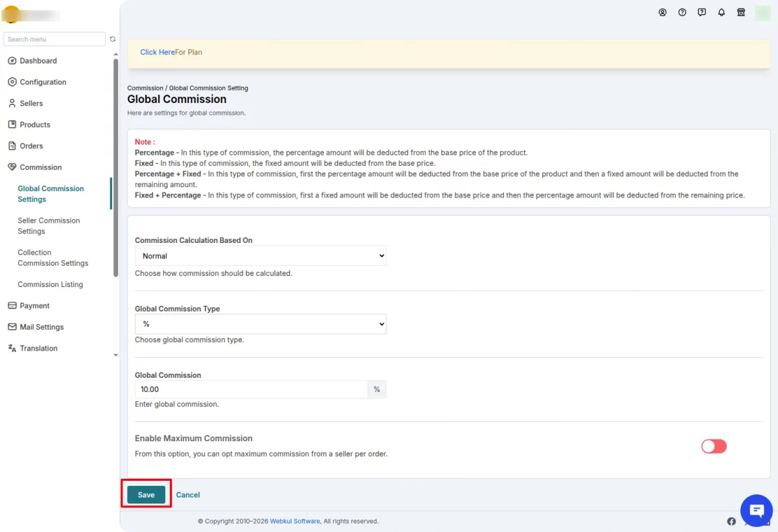Click the Products box icon
Screen dimensions: 778x532
click(x=12, y=124)
